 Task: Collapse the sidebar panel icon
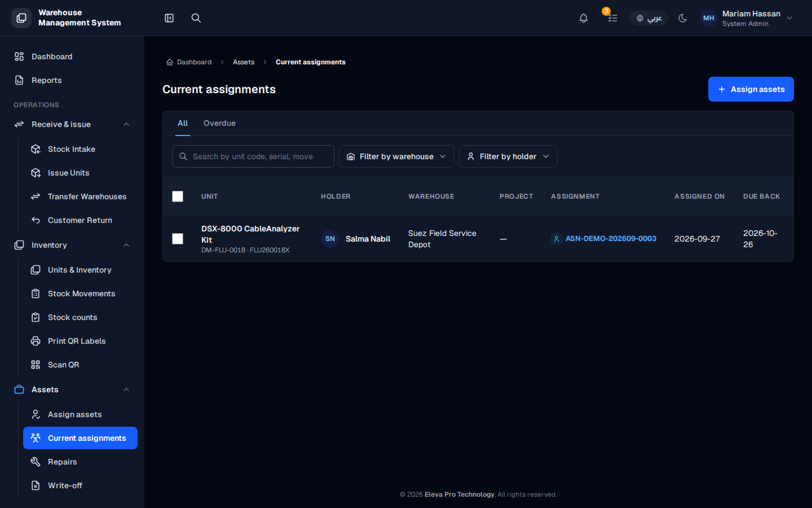(169, 18)
